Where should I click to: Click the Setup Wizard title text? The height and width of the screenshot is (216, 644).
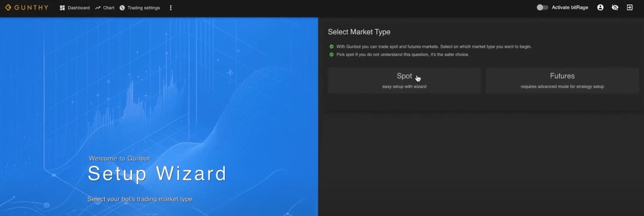(x=157, y=174)
